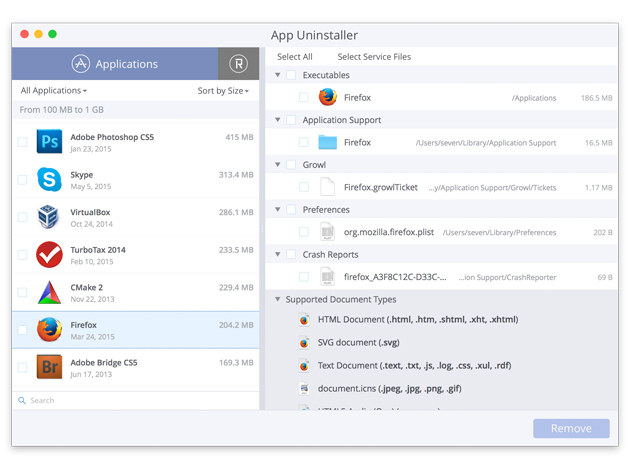This screenshot has height=473, width=630.
Task: Check the Executables group checkbox
Action: pyautogui.click(x=291, y=75)
